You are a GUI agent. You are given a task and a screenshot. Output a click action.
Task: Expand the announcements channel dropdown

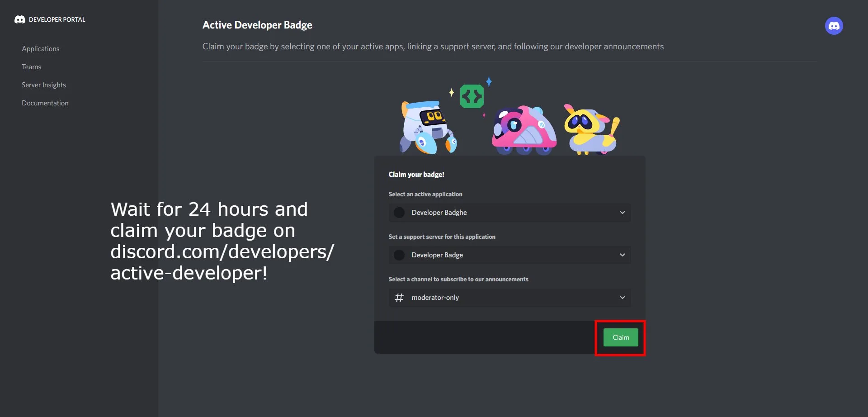click(x=509, y=298)
